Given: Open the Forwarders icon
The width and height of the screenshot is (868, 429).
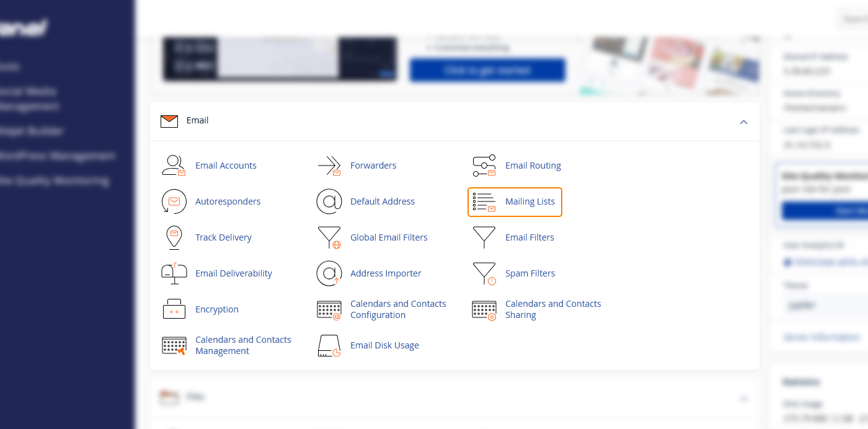Looking at the screenshot, I should pos(329,166).
